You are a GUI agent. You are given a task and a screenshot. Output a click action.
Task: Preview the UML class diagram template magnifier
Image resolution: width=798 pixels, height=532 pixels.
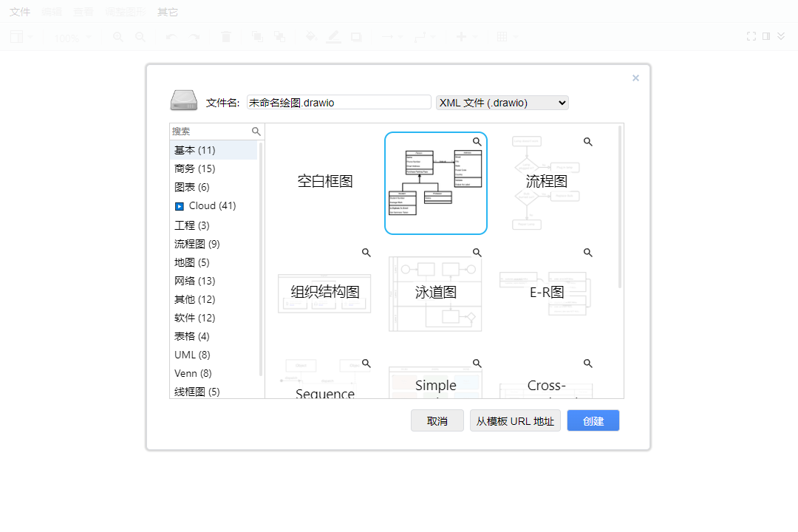coord(477,142)
